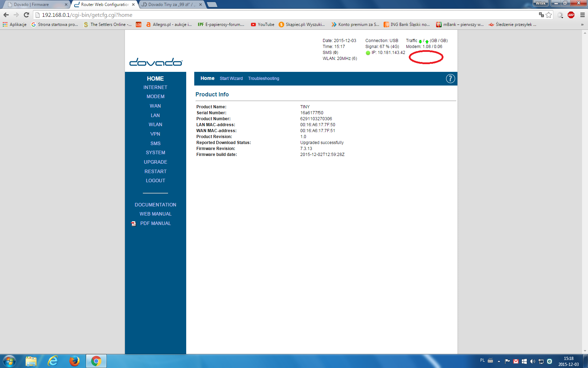Show hidden system tray icons
The image size is (588, 368).
click(x=499, y=361)
